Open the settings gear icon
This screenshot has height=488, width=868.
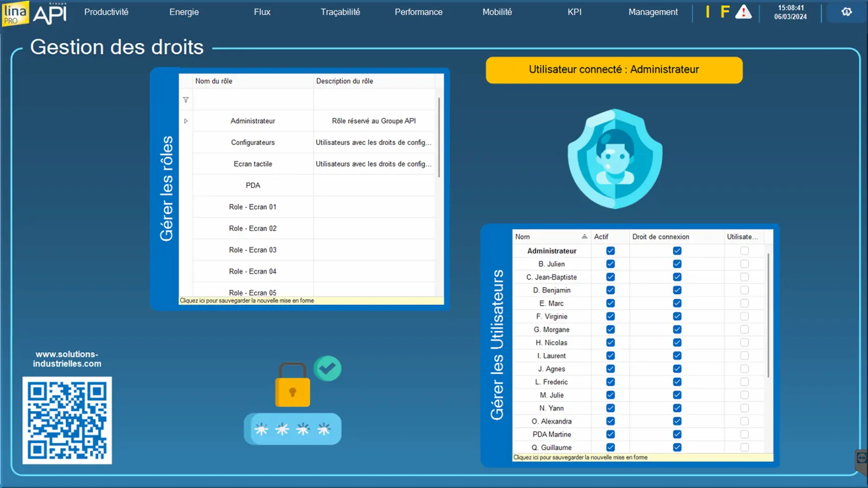(x=847, y=12)
